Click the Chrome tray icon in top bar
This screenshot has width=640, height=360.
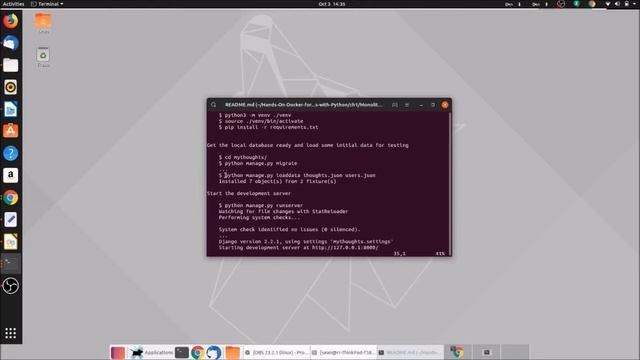click(591, 4)
